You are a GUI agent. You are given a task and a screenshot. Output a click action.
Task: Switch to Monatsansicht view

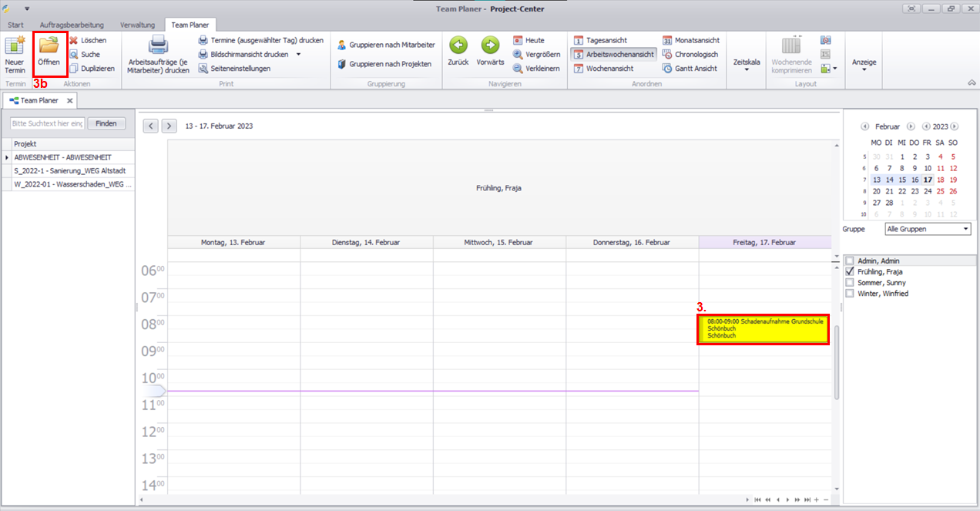pos(667,40)
